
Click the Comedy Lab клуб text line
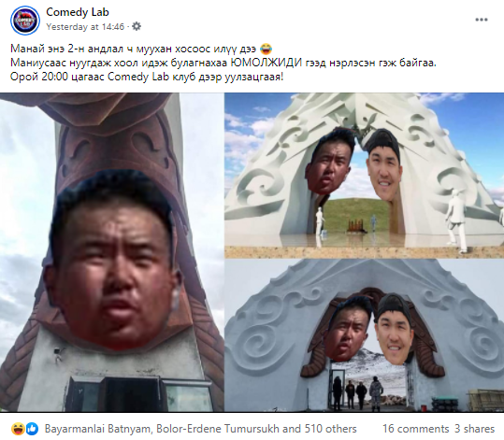click(x=147, y=78)
